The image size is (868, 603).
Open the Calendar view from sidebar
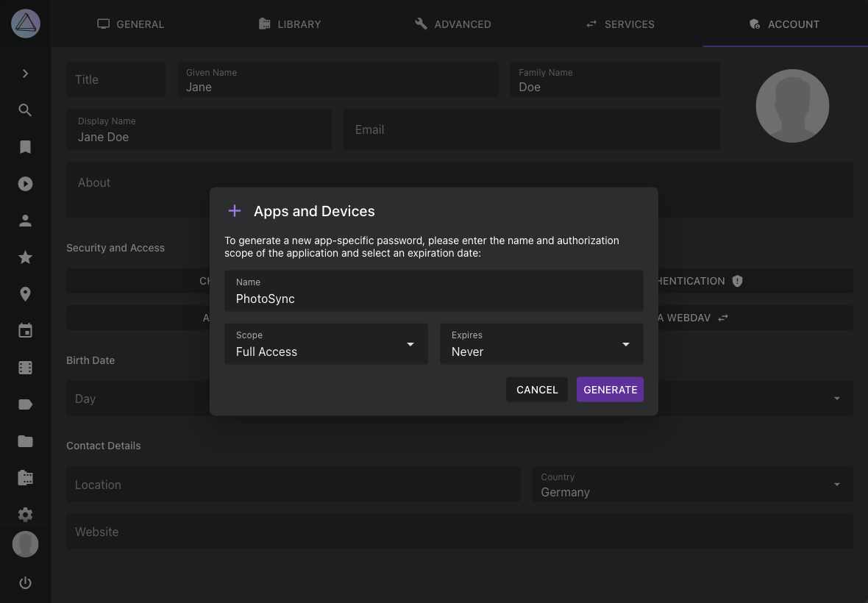pos(25,330)
